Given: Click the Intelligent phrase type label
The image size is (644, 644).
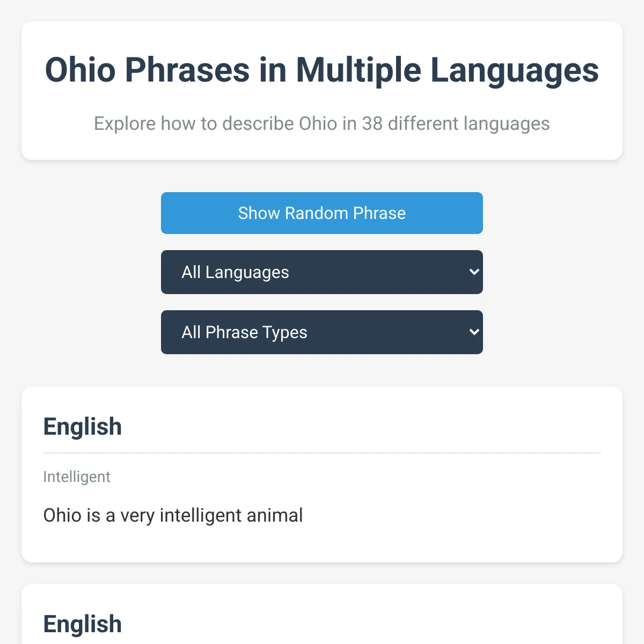Looking at the screenshot, I should 77,477.
